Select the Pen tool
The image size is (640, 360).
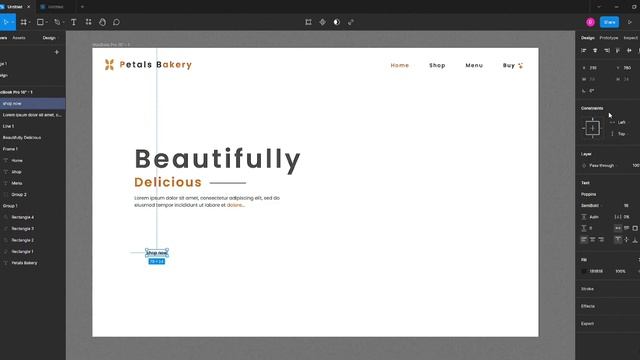coord(57,22)
